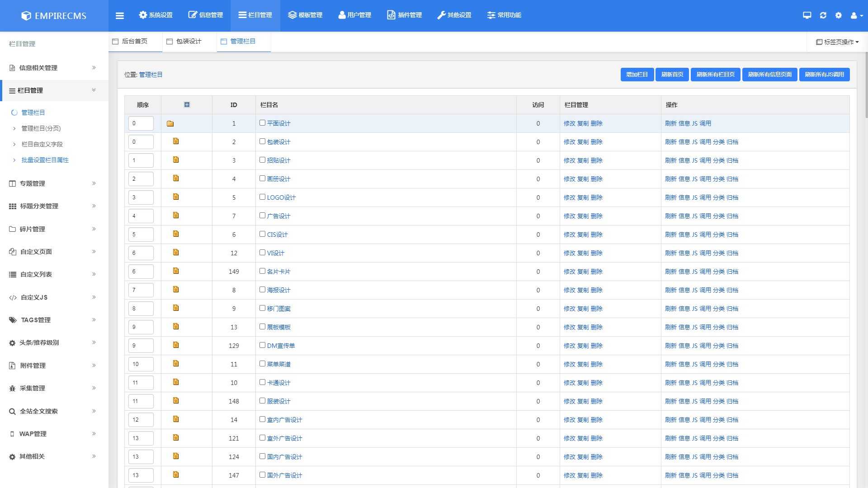This screenshot has width=868, height=488.
Task: Open the 模板管理 top menu
Action: 305,15
